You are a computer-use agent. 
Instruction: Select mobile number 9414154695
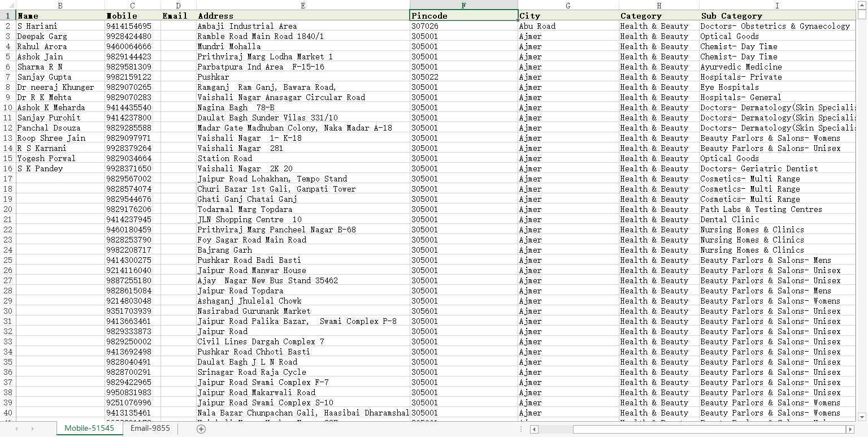(x=133, y=26)
